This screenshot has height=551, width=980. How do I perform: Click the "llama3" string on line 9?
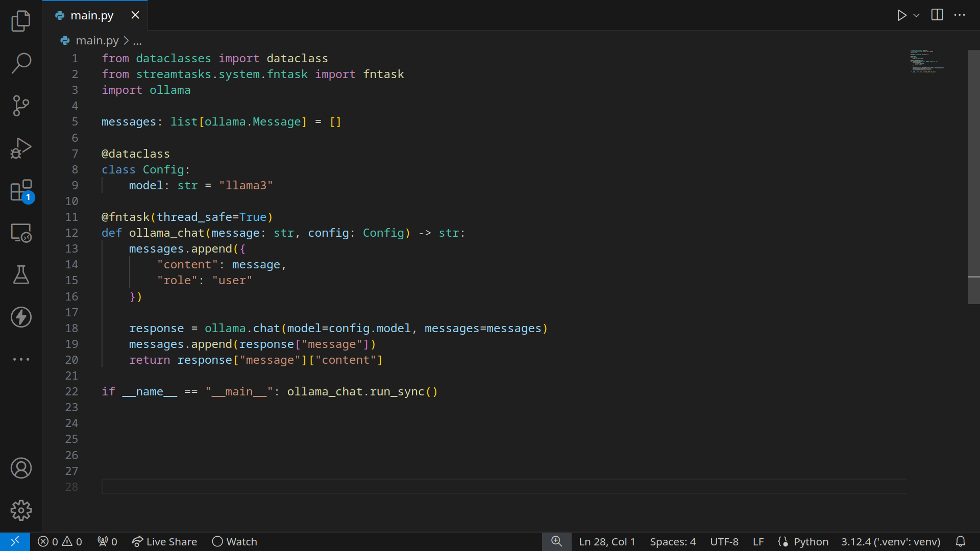[246, 185]
